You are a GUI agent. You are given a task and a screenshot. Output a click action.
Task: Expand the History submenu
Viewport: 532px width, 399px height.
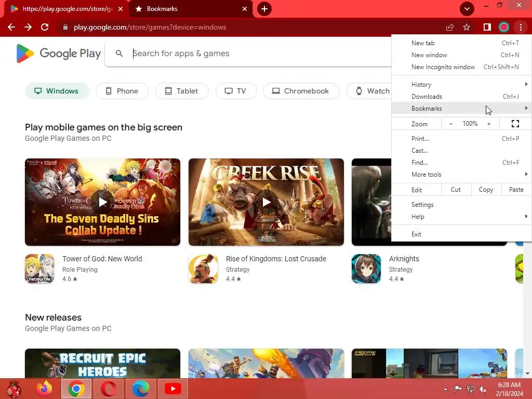tap(461, 85)
